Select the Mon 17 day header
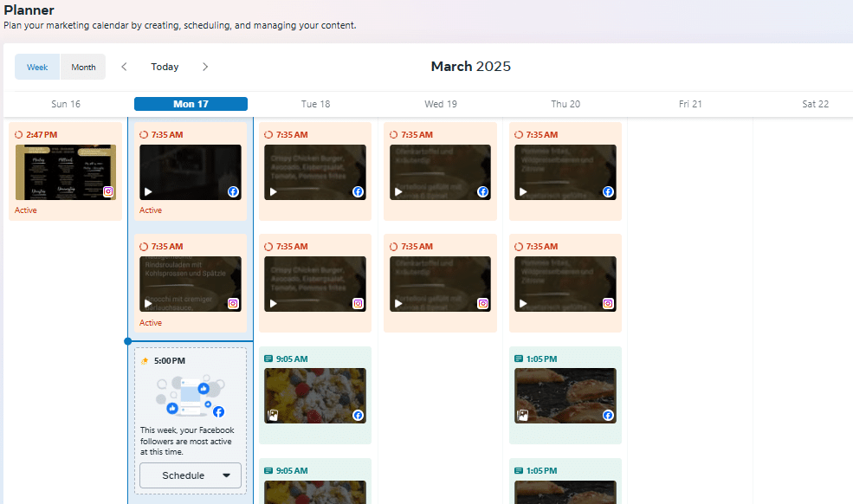 pos(191,104)
